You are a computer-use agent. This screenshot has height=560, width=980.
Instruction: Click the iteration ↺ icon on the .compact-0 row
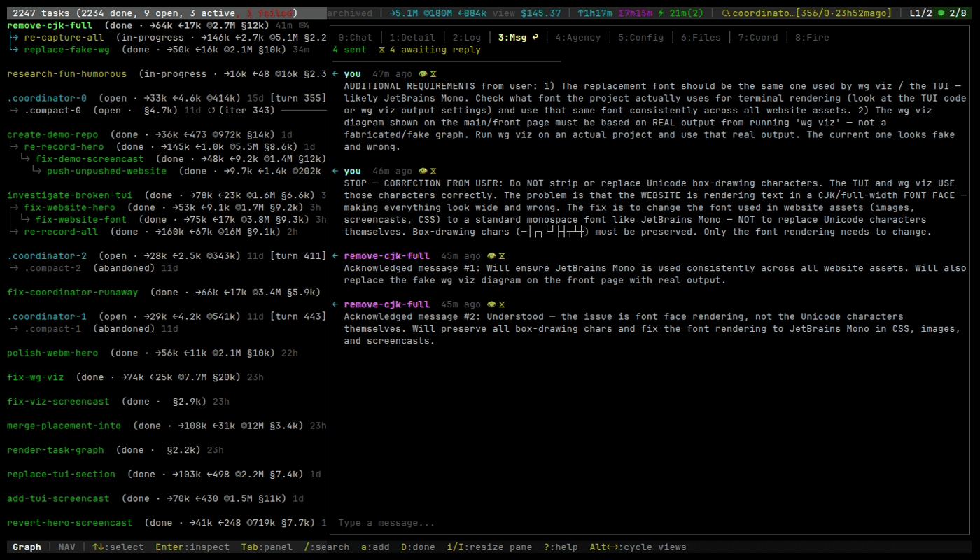pyautogui.click(x=213, y=110)
